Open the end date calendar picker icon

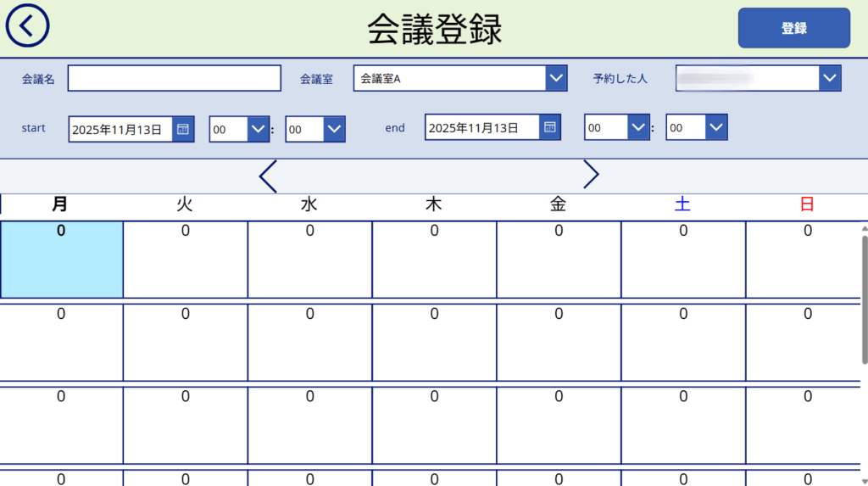[550, 127]
